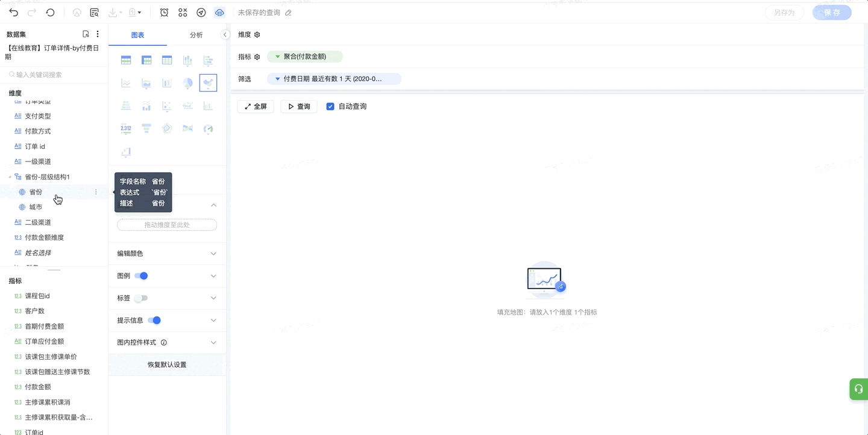Collapse the section above drag-dimension box
This screenshot has width=868, height=435.
pos(213,205)
